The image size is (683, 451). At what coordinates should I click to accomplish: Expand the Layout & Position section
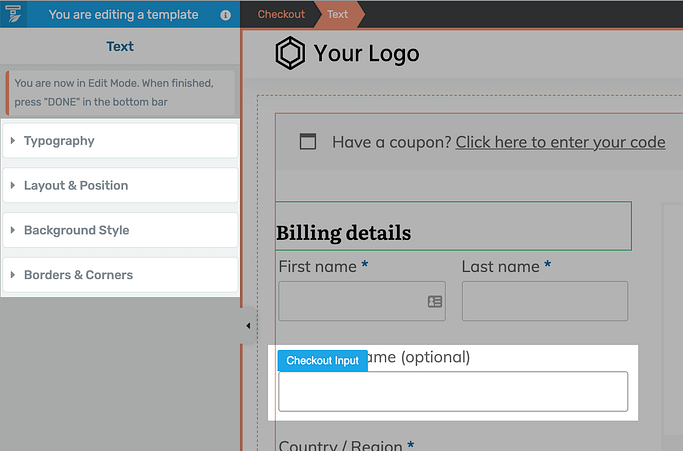pos(120,186)
